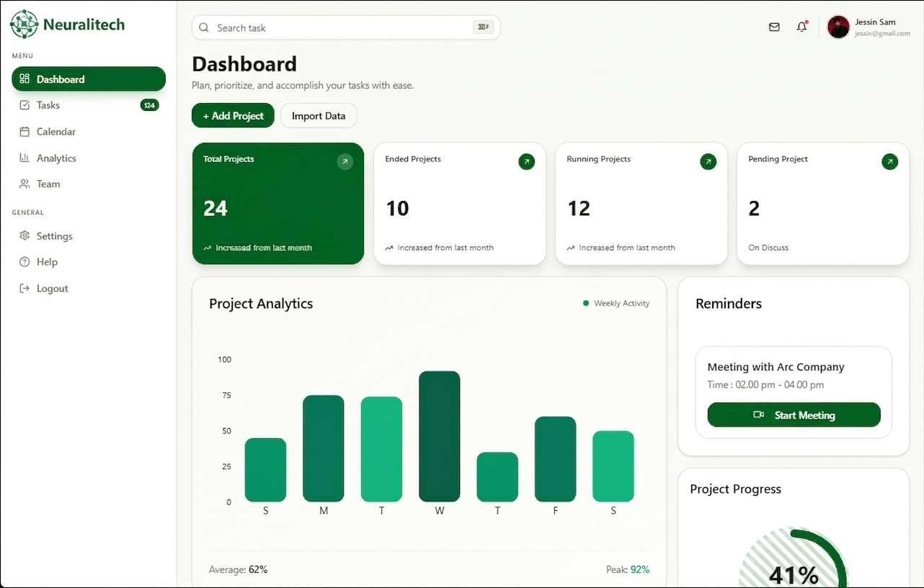
Task: Click the "Dashboard" page heading
Action: (244, 64)
